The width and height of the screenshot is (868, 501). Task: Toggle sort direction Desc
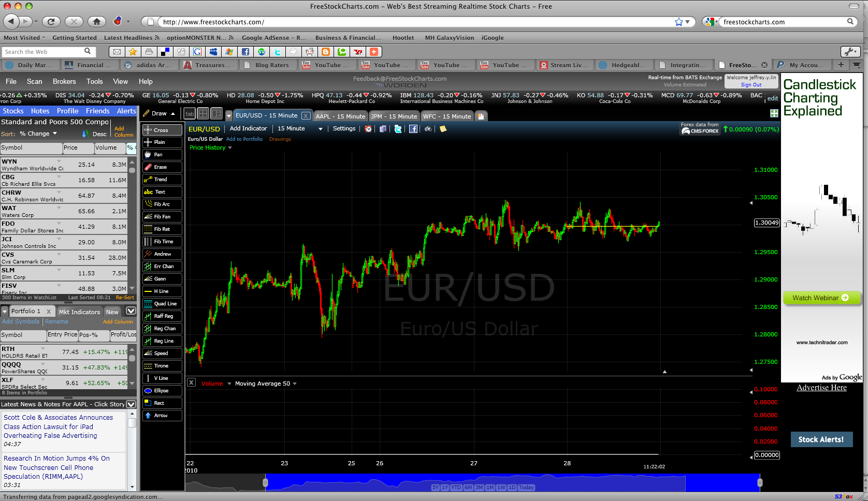tap(94, 134)
